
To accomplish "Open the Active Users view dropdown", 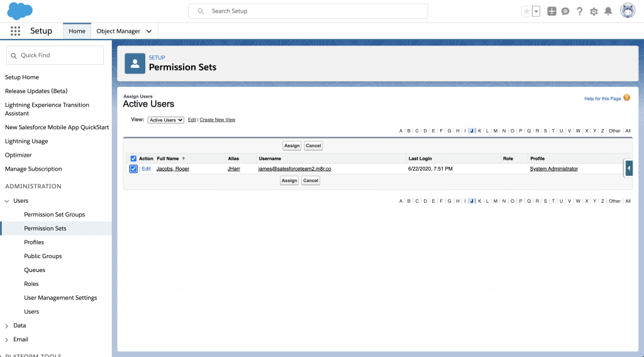I will tap(165, 120).
